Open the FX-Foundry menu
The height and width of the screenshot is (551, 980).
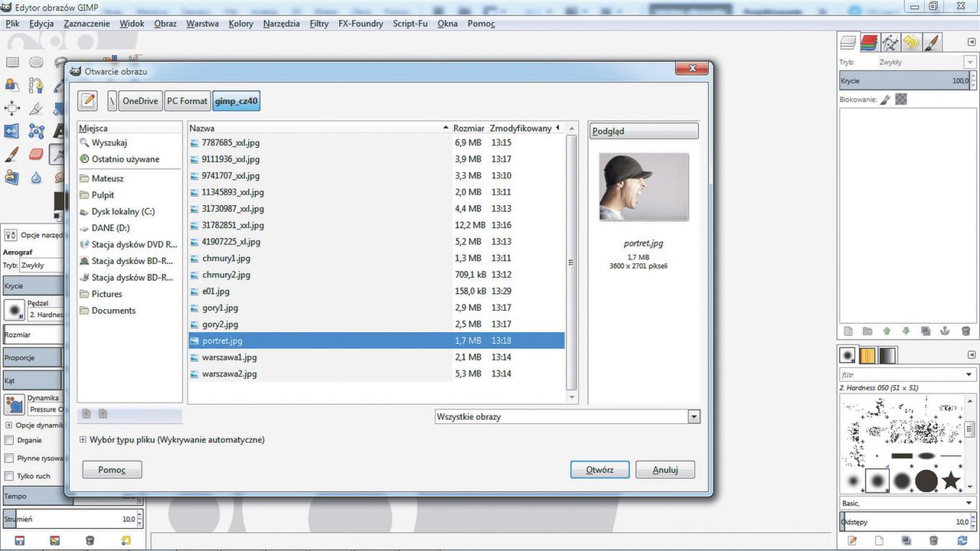coord(361,24)
